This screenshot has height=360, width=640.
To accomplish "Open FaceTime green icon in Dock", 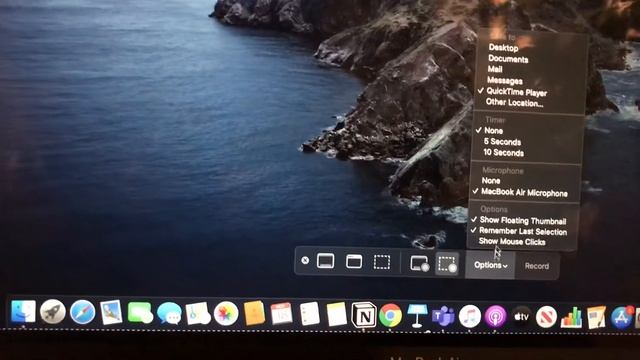I will point(140,313).
